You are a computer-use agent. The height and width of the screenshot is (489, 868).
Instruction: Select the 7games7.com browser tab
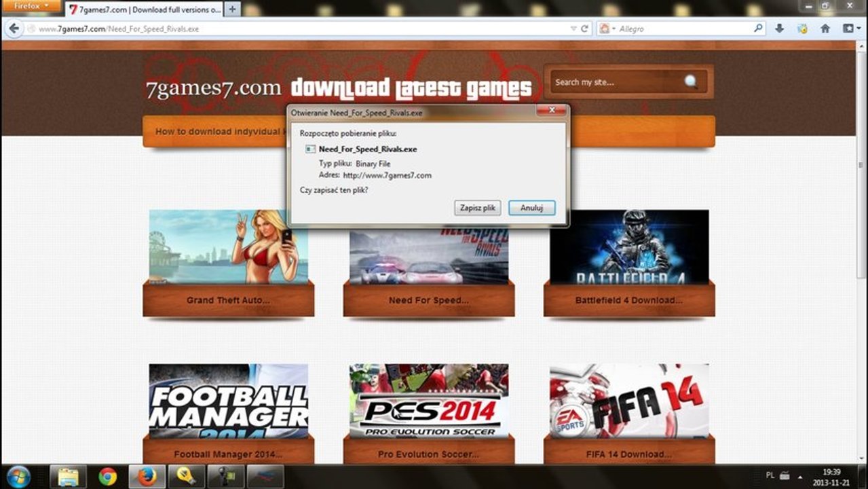145,10
